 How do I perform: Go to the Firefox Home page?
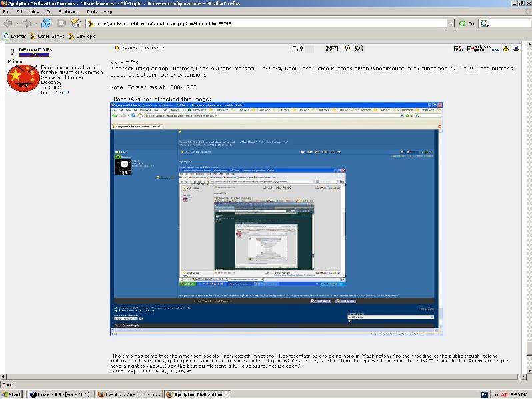77,23
